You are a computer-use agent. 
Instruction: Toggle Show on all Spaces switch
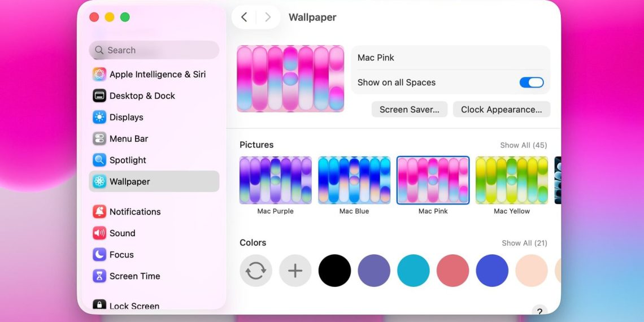(x=531, y=82)
